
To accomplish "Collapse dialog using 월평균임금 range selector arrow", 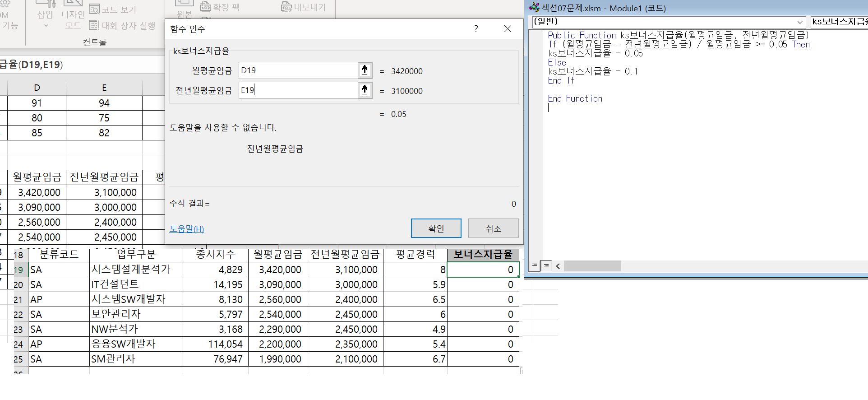I will pyautogui.click(x=365, y=70).
